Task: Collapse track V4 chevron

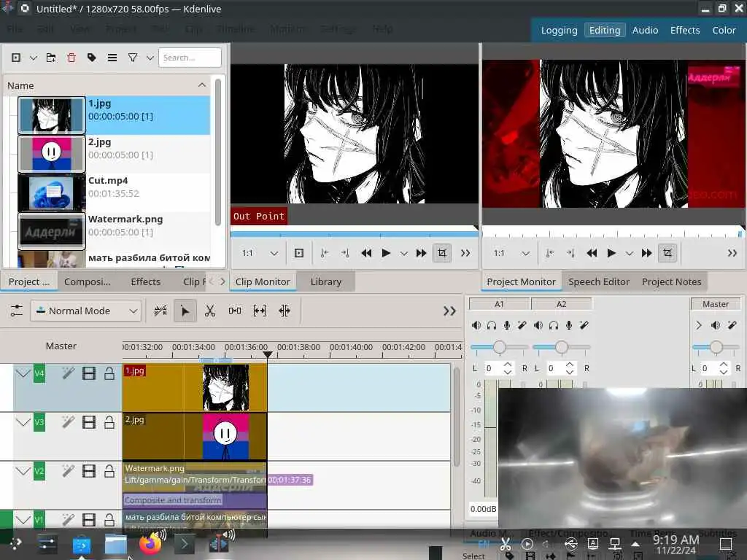Action: pyautogui.click(x=23, y=373)
